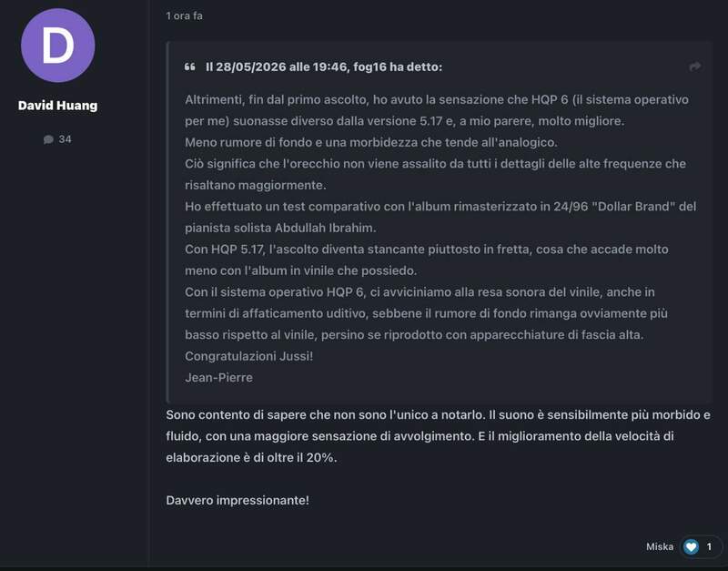Click the quoted line starting 'Meno rumore di fondo'
This screenshot has width=728, height=571.
(x=371, y=143)
